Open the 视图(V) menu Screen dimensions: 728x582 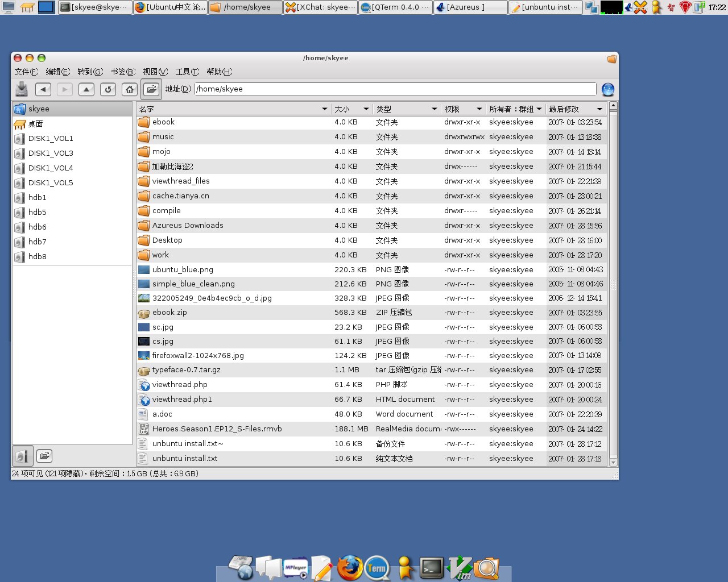point(155,72)
